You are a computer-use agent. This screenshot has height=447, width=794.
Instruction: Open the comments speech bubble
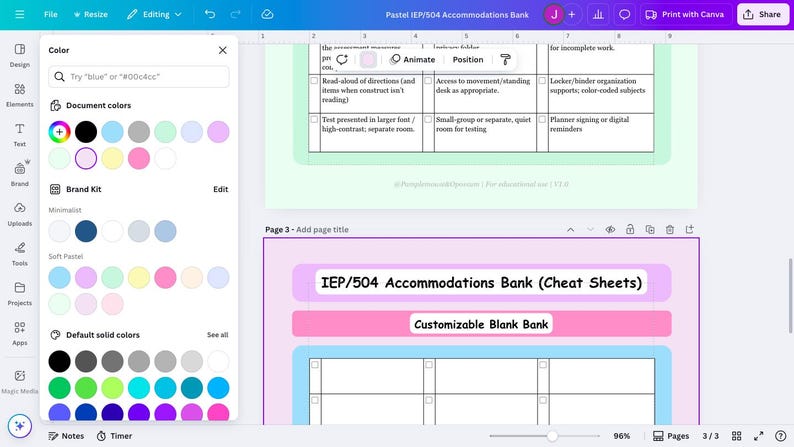624,15
